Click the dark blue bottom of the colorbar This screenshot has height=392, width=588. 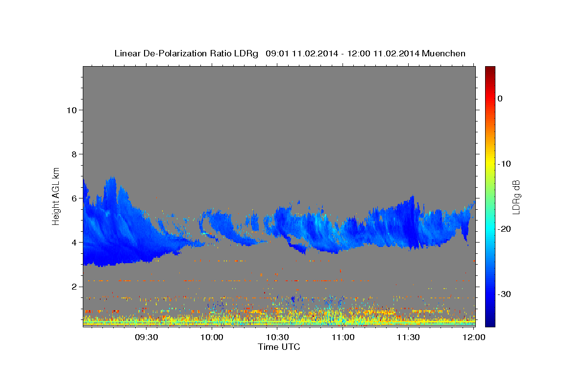(490, 322)
